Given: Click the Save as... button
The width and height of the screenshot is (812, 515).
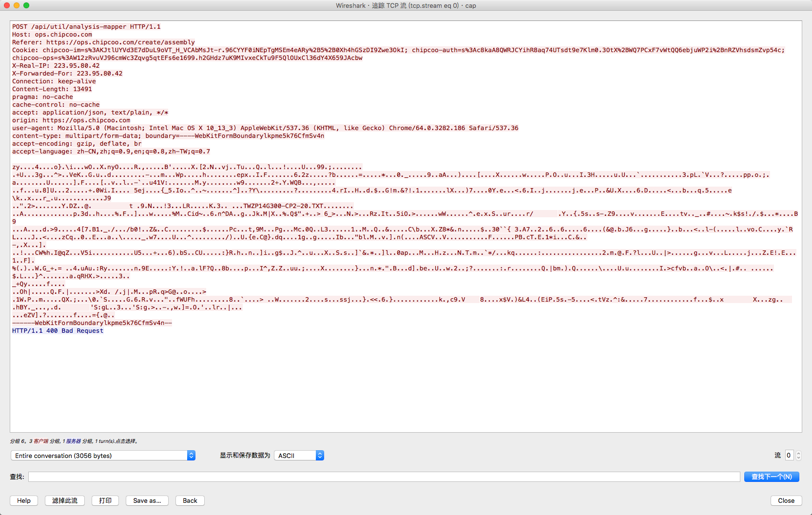Looking at the screenshot, I should pyautogui.click(x=147, y=500).
